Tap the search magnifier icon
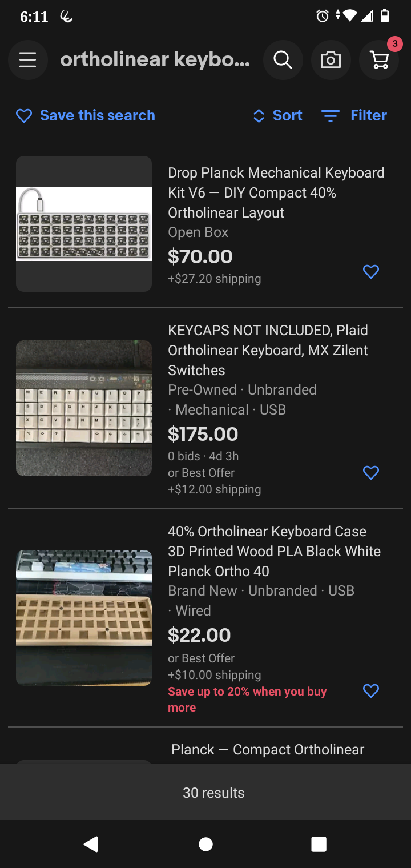 point(283,60)
